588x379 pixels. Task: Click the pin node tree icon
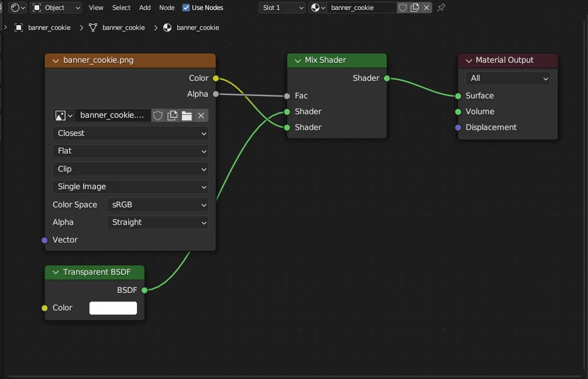pyautogui.click(x=442, y=8)
